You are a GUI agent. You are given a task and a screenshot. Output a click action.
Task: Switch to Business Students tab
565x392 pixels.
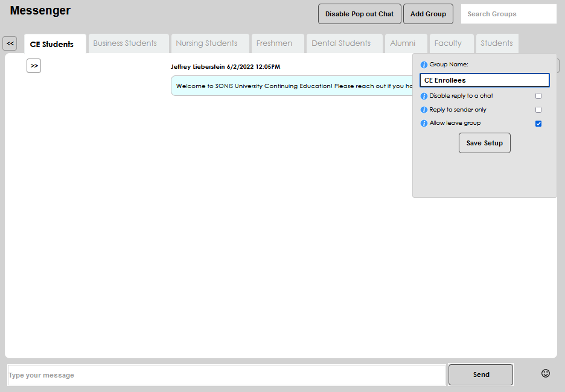129,43
